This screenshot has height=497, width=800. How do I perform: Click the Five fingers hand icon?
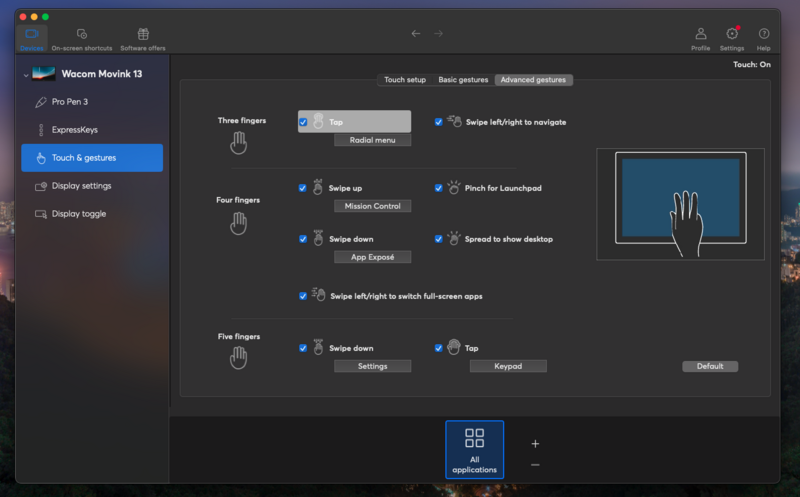(238, 358)
